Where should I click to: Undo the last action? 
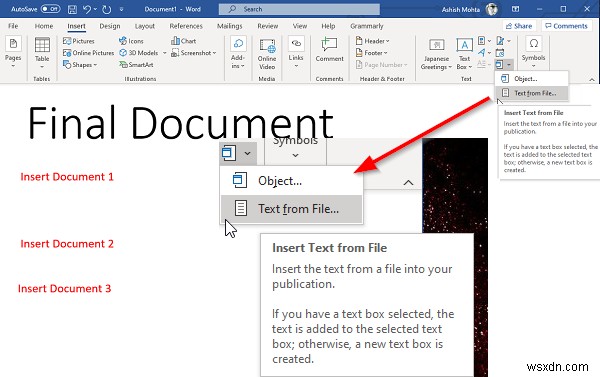pos(87,9)
